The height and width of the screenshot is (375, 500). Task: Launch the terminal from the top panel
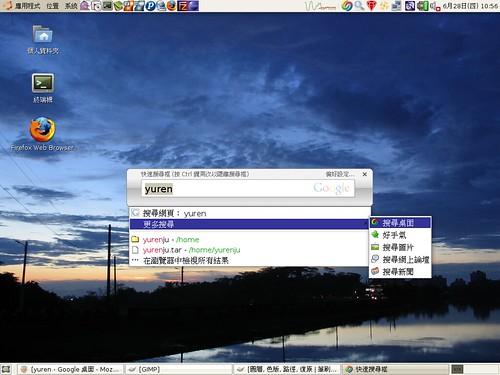click(107, 5)
